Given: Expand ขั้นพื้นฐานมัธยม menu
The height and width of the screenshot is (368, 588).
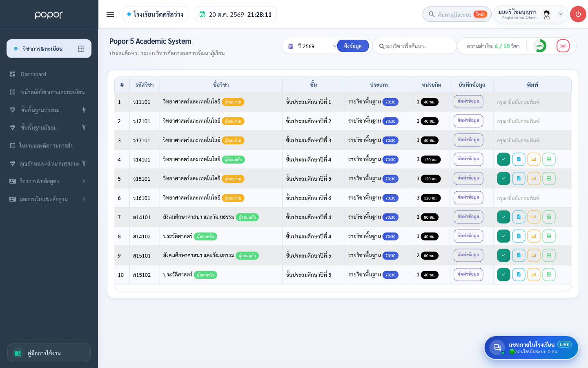Looking at the screenshot, I should [49, 128].
